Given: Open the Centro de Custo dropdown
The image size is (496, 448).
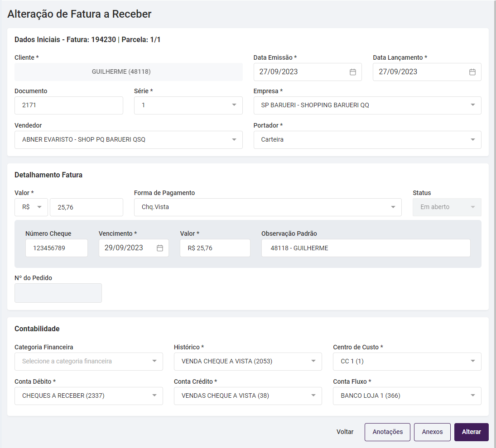Looking at the screenshot, I should tap(472, 362).
